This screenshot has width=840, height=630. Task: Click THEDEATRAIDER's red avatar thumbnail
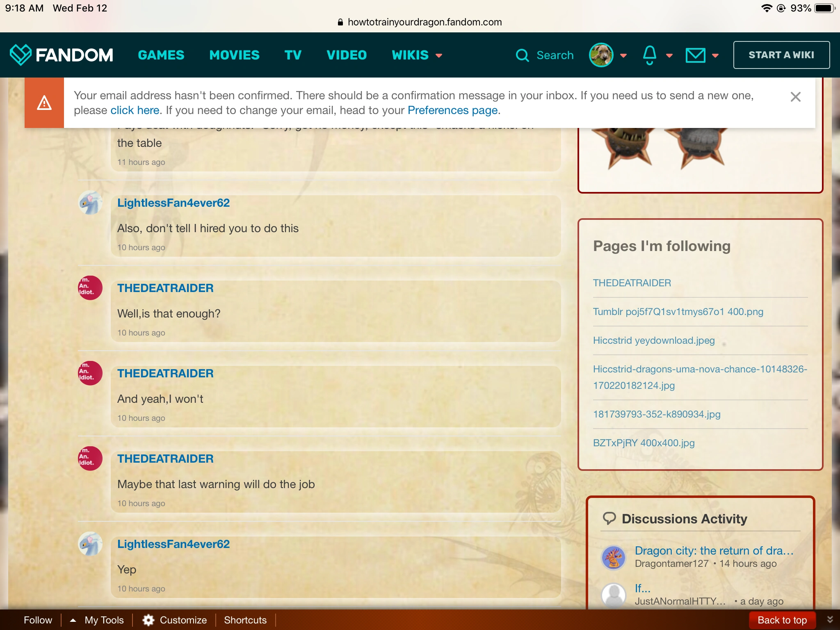pyautogui.click(x=90, y=288)
